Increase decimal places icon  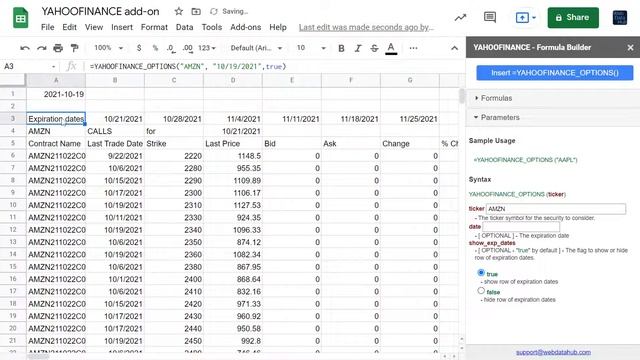pos(187,48)
